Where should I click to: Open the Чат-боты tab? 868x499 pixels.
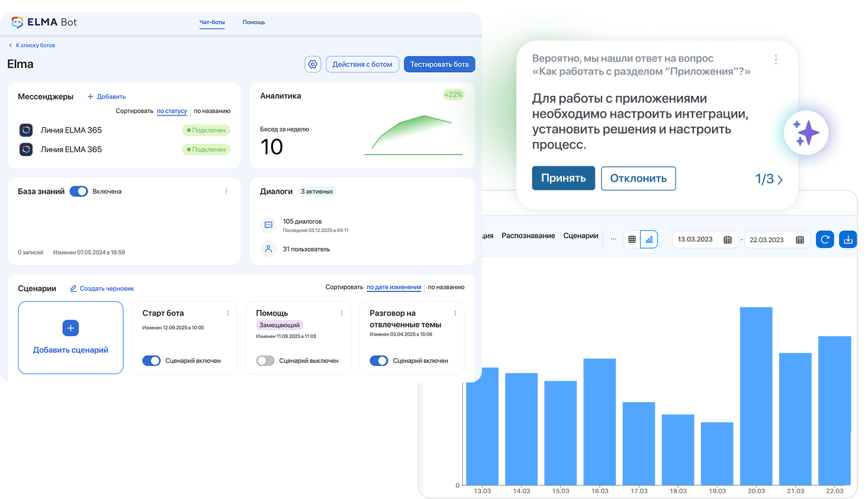(212, 22)
